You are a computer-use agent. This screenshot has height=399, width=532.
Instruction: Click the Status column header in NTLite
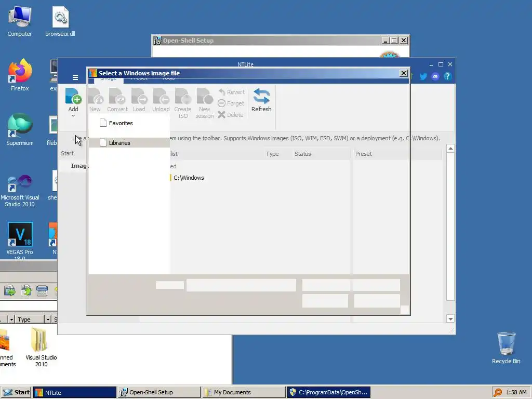(303, 154)
